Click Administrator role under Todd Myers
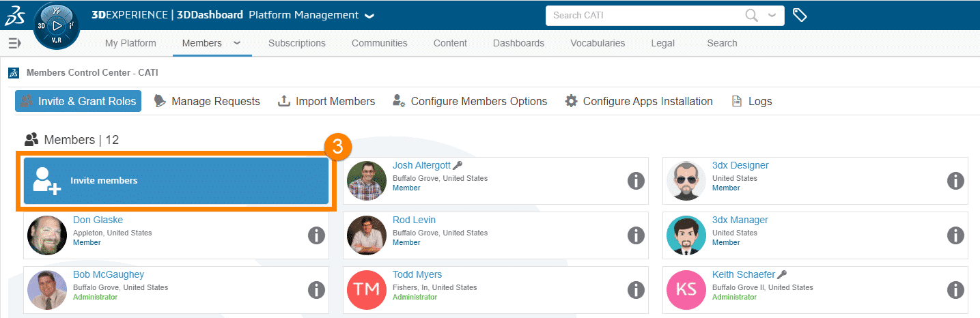The width and height of the screenshot is (980, 318). 415,297
